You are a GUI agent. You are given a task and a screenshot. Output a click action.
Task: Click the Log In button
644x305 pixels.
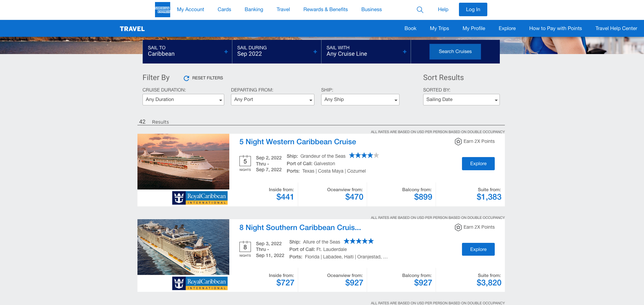[473, 9]
